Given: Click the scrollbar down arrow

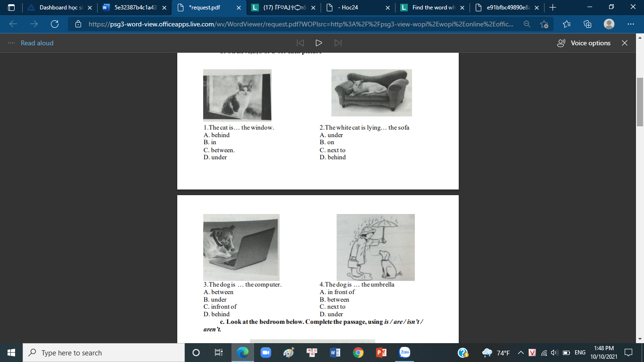Looking at the screenshot, I should [x=640, y=339].
